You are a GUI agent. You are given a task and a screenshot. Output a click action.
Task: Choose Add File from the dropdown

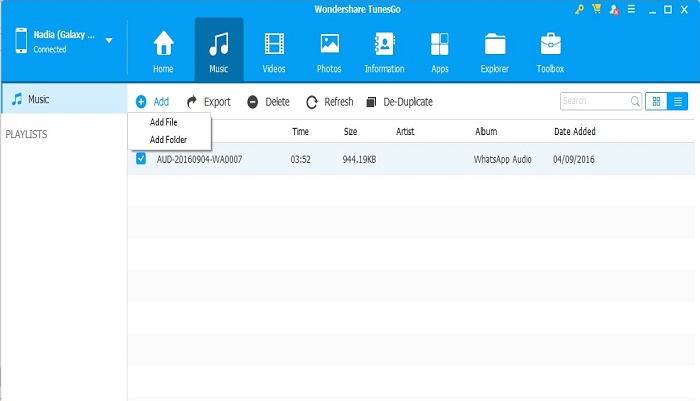pos(164,122)
